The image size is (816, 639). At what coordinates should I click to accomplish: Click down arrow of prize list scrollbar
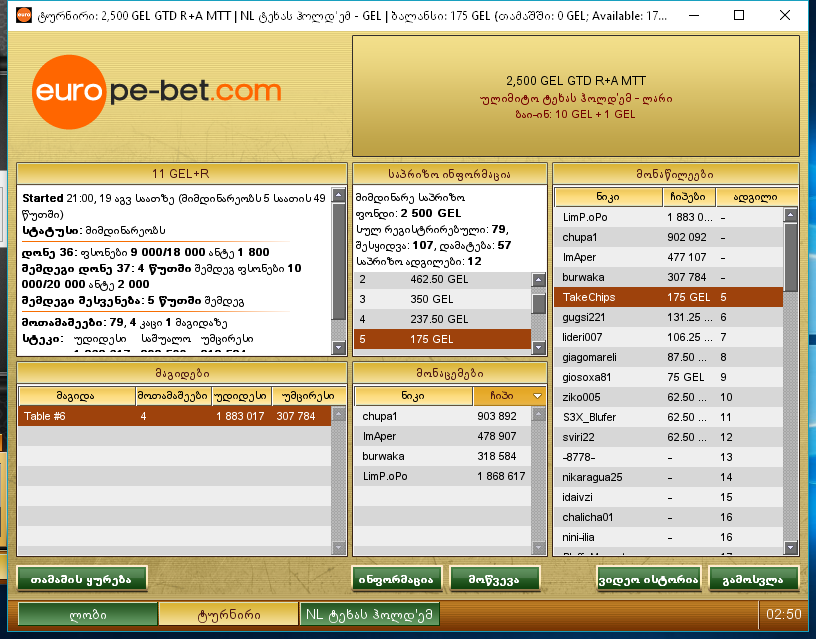[x=539, y=347]
